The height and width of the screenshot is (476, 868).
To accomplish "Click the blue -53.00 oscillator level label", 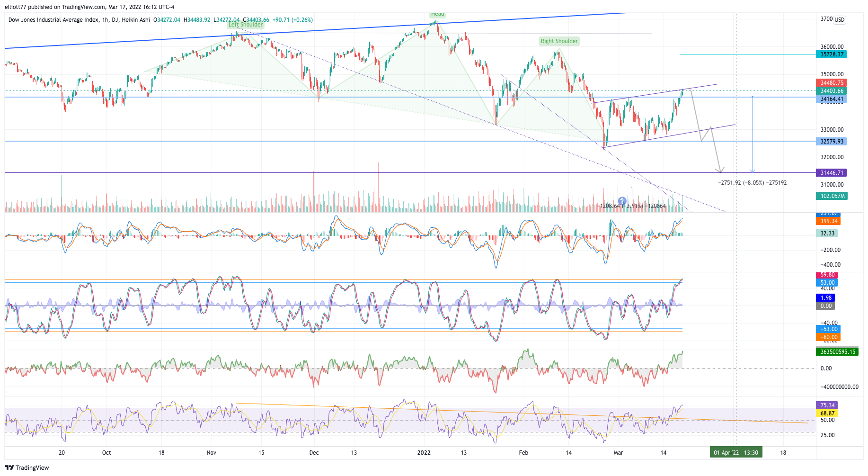I will [x=828, y=329].
